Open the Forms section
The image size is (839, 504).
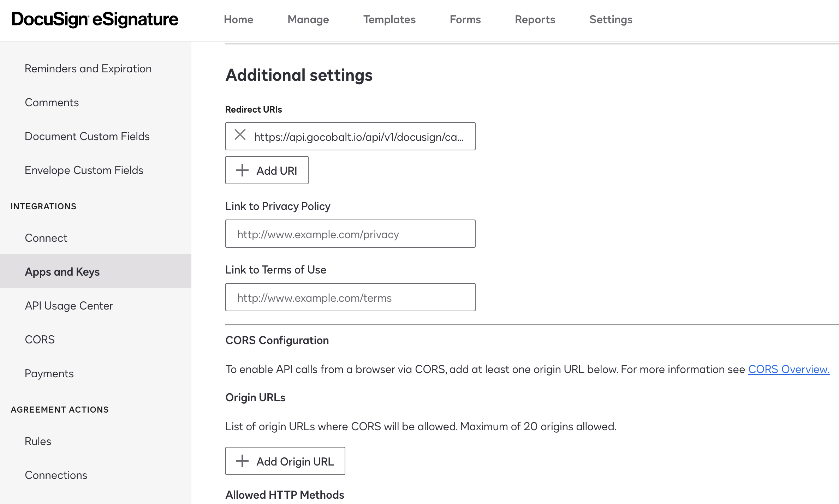pyautogui.click(x=465, y=19)
